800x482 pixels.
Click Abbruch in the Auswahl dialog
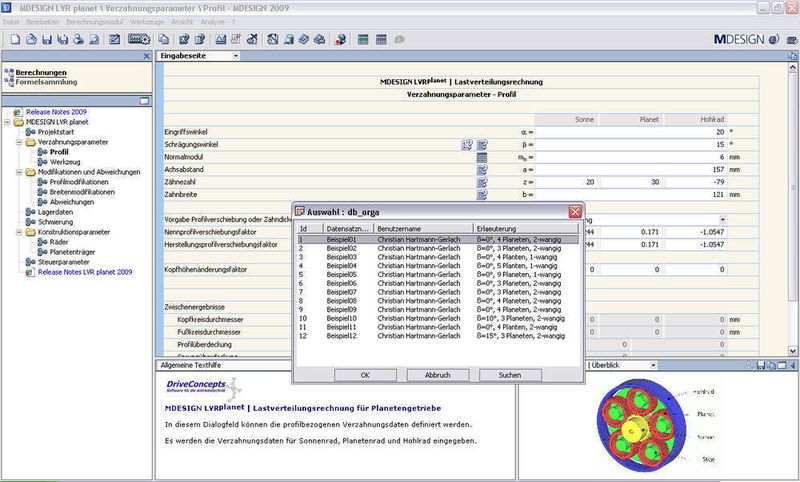click(x=438, y=375)
